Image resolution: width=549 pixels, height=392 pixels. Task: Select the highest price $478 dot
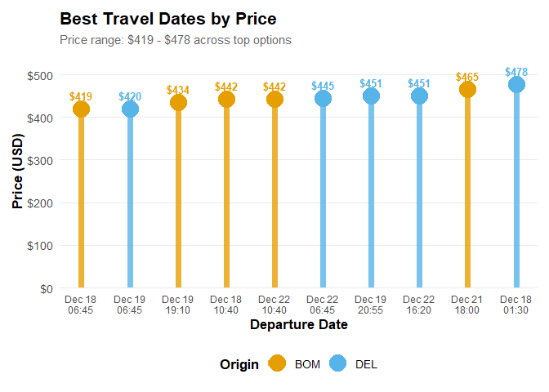point(516,85)
